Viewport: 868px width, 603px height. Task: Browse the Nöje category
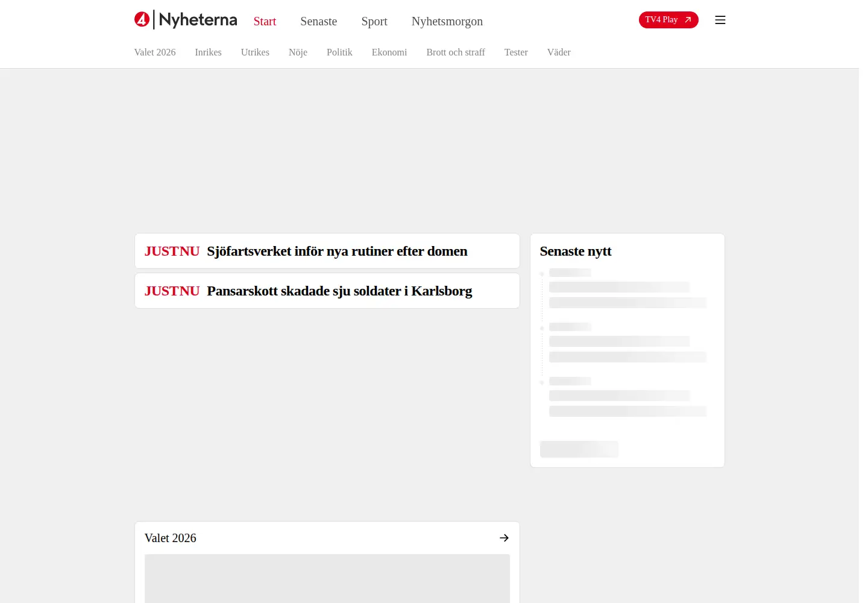click(x=298, y=52)
